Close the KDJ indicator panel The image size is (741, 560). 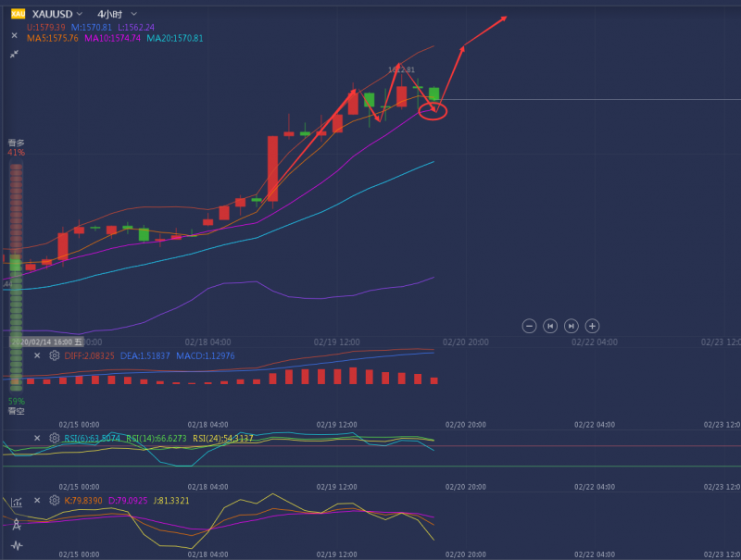pyautogui.click(x=37, y=501)
